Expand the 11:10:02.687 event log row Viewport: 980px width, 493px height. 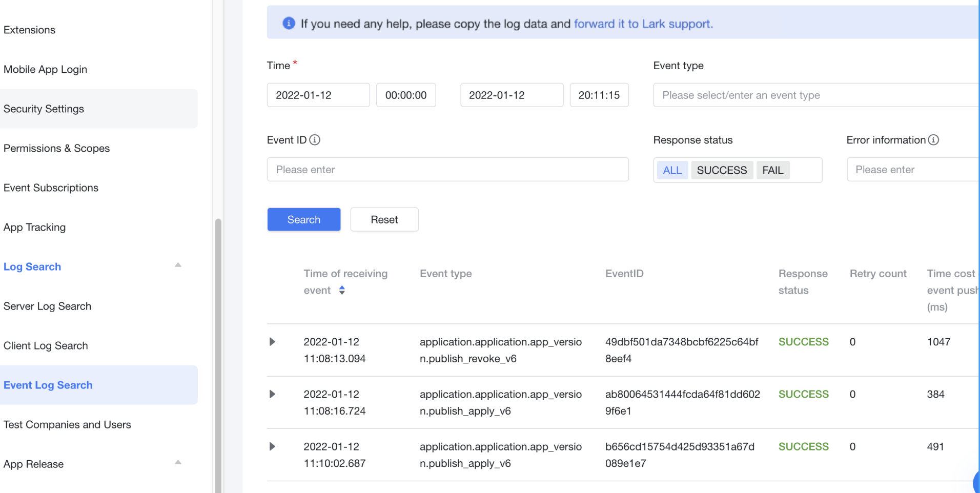point(272,446)
